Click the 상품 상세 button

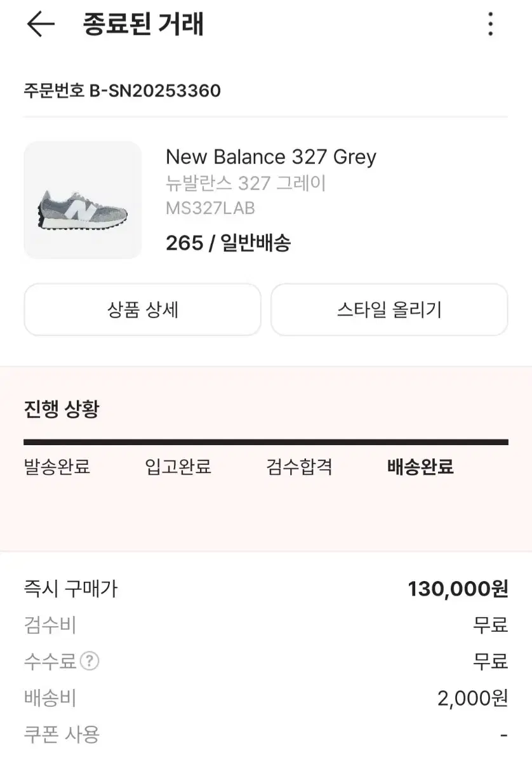coord(142,309)
